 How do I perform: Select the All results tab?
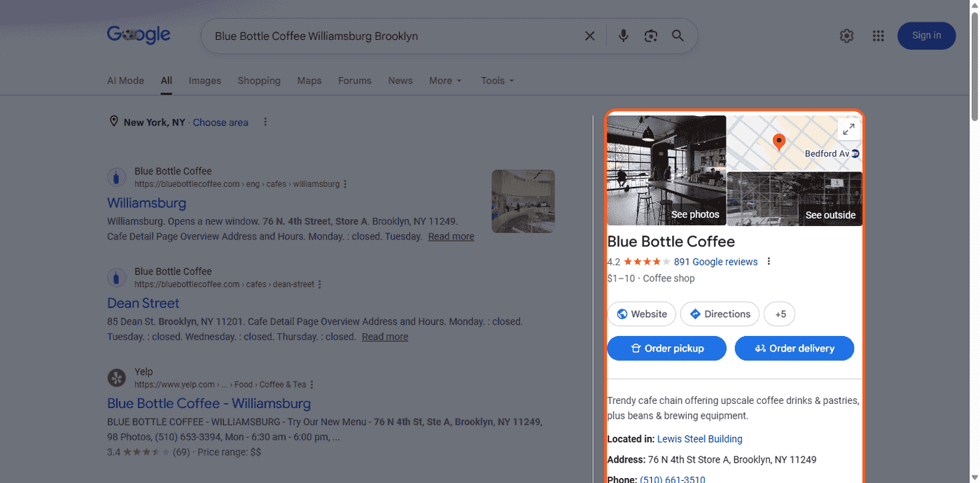click(166, 80)
